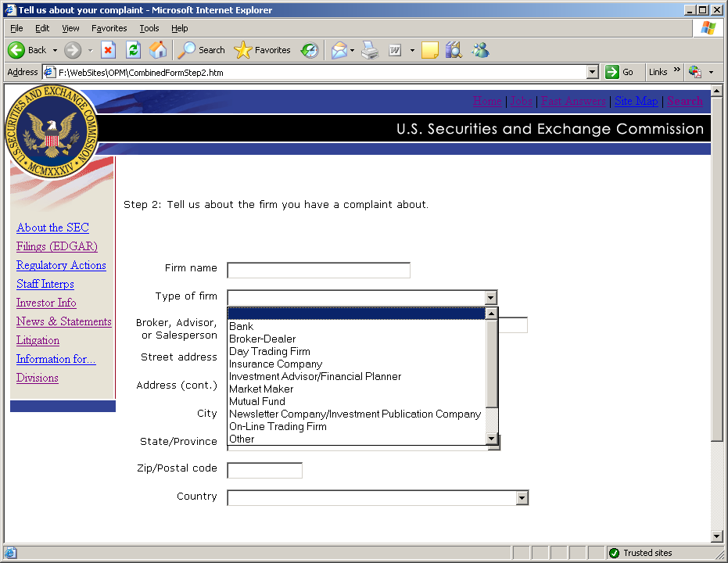Image resolution: width=728 pixels, height=563 pixels.
Task: Click the Research books icon
Action: pos(454,50)
